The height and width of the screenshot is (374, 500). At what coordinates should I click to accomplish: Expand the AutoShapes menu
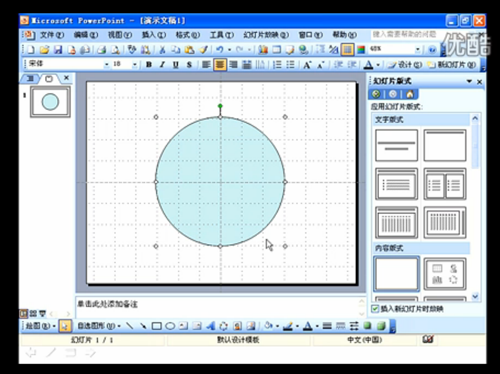(99, 326)
